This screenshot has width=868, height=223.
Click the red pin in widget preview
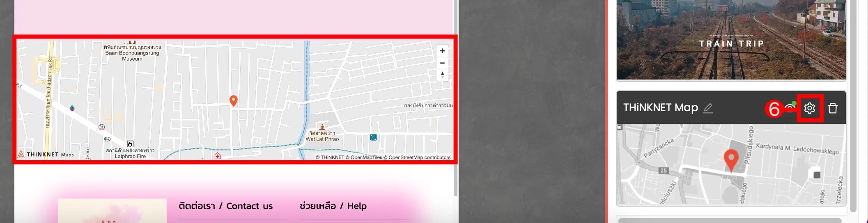point(731,161)
